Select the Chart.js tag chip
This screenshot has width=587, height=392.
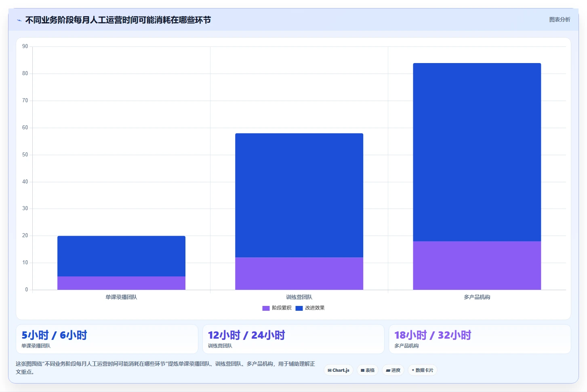coord(339,370)
